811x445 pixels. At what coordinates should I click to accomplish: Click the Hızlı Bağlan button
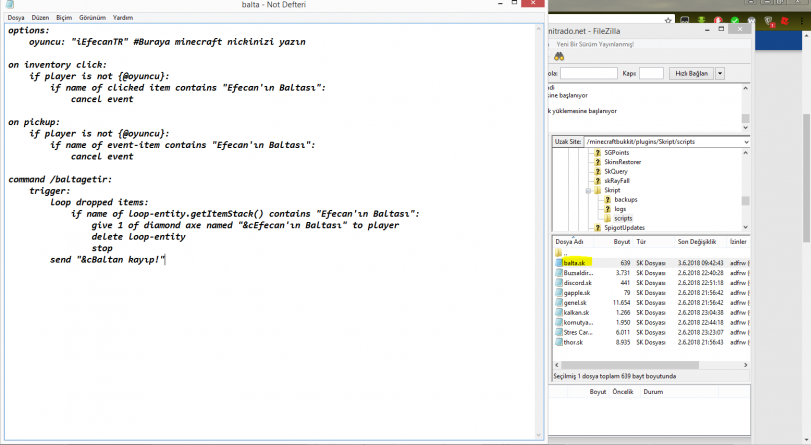(691, 73)
